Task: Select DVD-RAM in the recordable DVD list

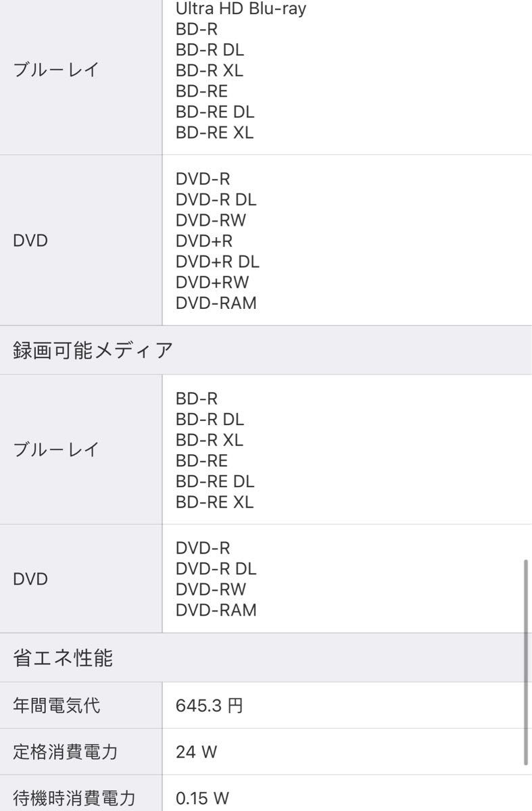Action: [x=216, y=610]
